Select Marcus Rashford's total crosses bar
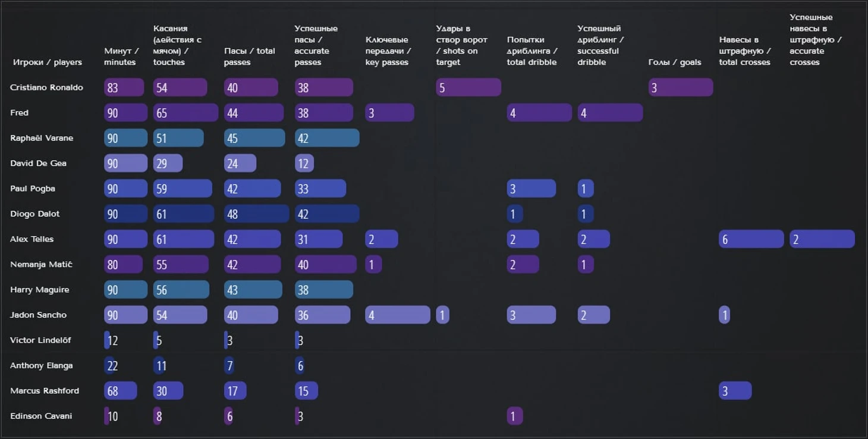Viewport: 868px width, 439px height. tap(735, 391)
